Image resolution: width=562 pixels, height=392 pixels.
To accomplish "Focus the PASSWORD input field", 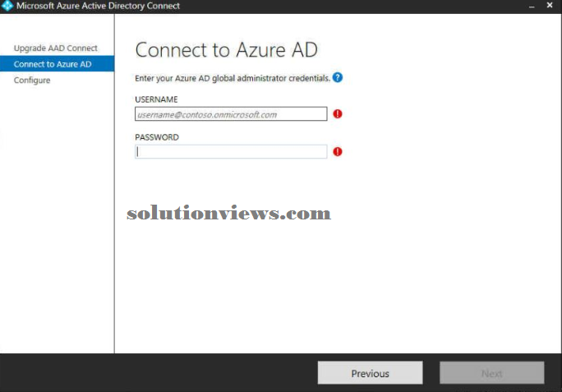I will (x=231, y=152).
